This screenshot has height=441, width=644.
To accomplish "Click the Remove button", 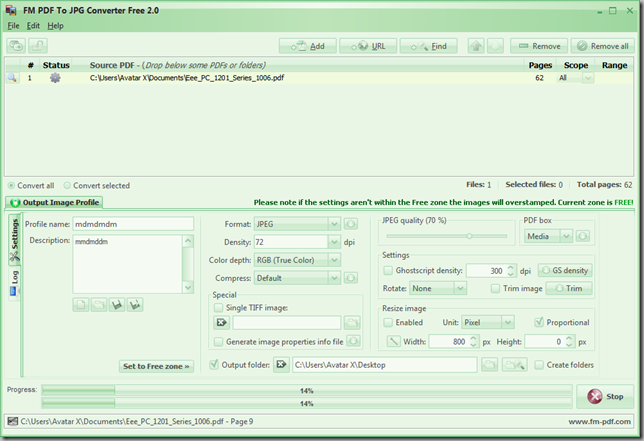I will click(539, 46).
